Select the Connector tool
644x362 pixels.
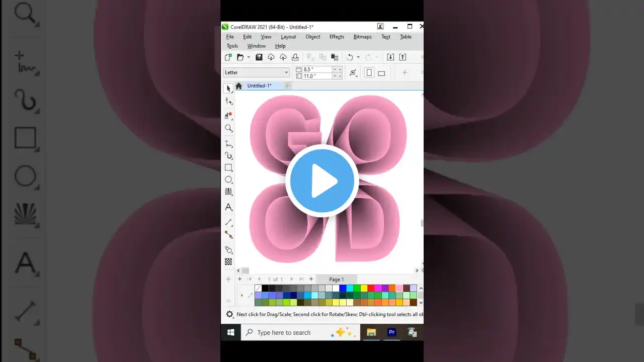pos(228,234)
